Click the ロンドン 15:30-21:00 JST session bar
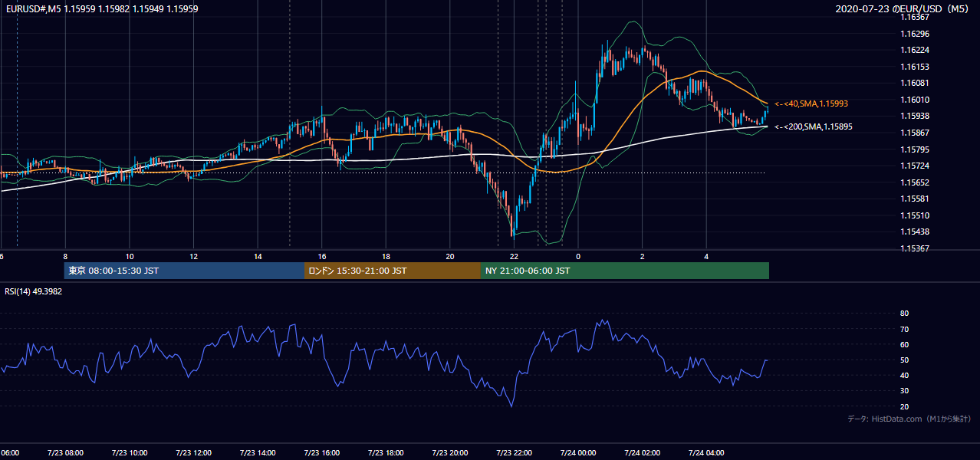This screenshot has width=980, height=460. click(393, 271)
